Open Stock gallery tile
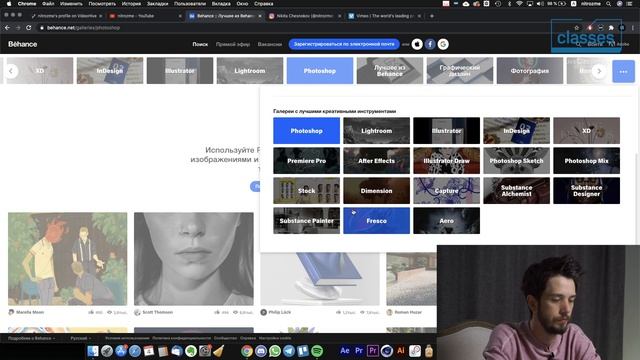 click(x=307, y=191)
